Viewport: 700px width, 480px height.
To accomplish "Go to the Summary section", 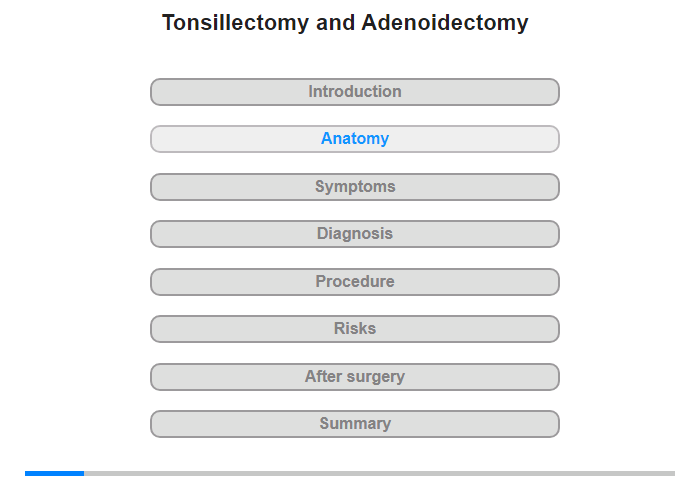I will [355, 424].
